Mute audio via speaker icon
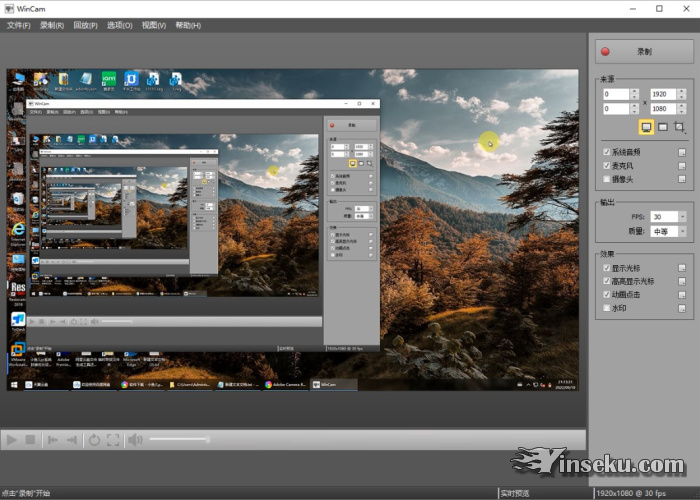Screen dimensions: 700x500 pos(135,440)
